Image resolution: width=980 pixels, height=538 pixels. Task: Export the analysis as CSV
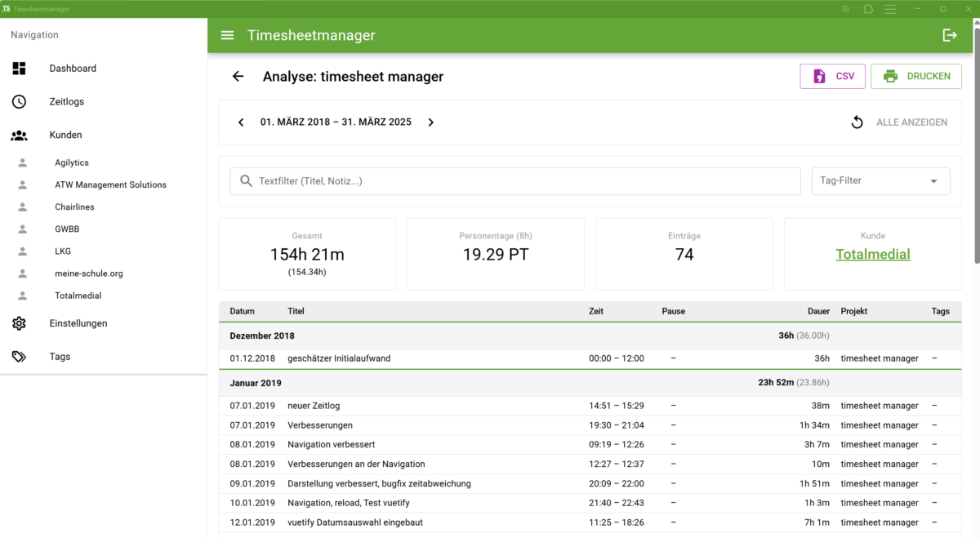pos(832,77)
